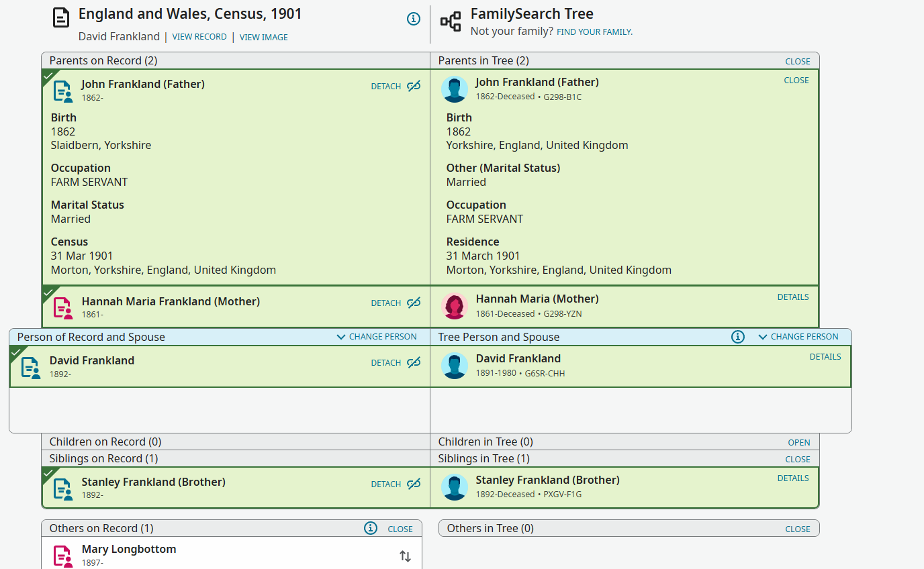Click the unlink icon beside Hannah Maria Frankland
The width and height of the screenshot is (924, 569).
click(x=414, y=303)
